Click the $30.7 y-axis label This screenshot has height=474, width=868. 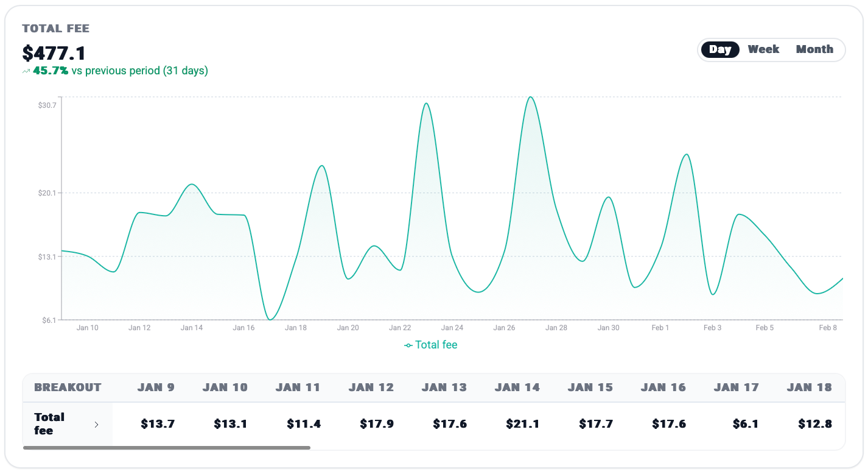pos(47,105)
